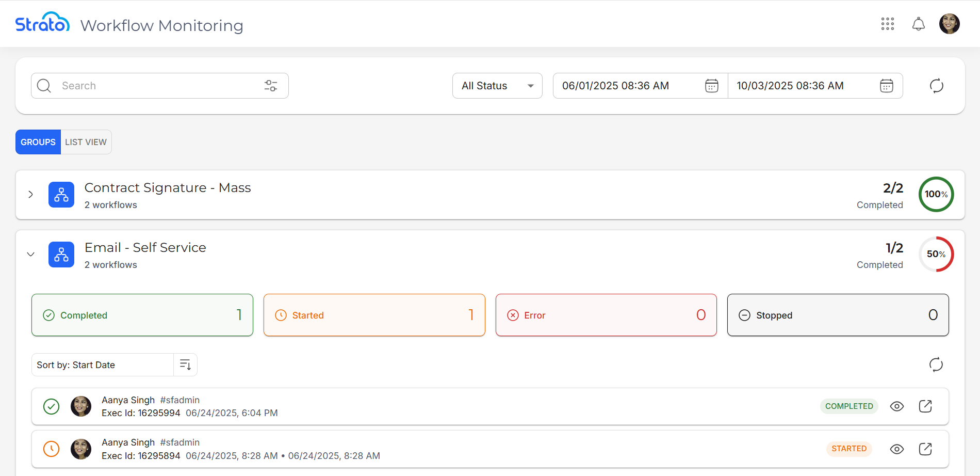
Task: Select the GROUPS tab
Action: pyautogui.click(x=38, y=142)
